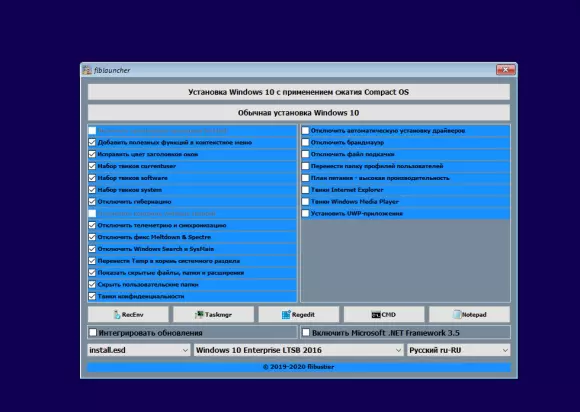
Task: Click the '© 2019-2020 flibustier' footer text
Action: click(299, 367)
